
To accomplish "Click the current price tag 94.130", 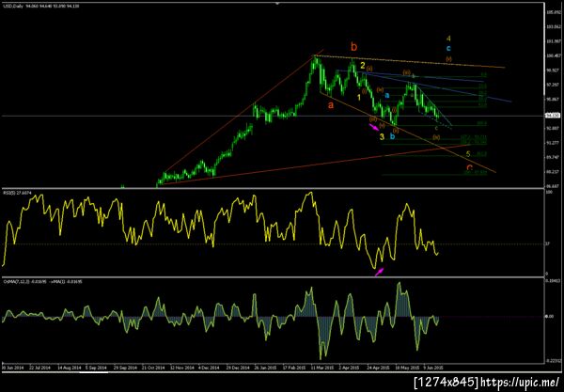I will (551, 116).
